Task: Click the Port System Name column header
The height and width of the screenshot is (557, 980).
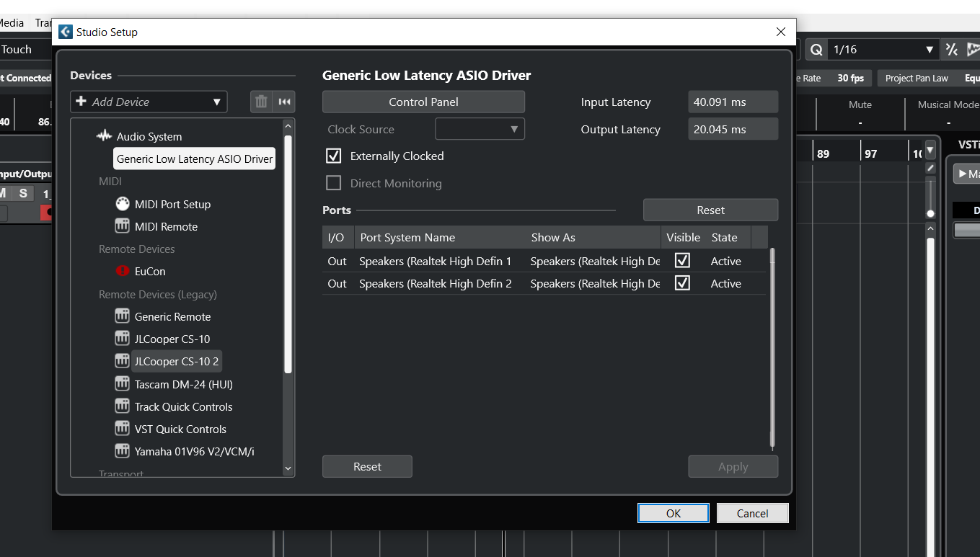Action: click(x=440, y=237)
